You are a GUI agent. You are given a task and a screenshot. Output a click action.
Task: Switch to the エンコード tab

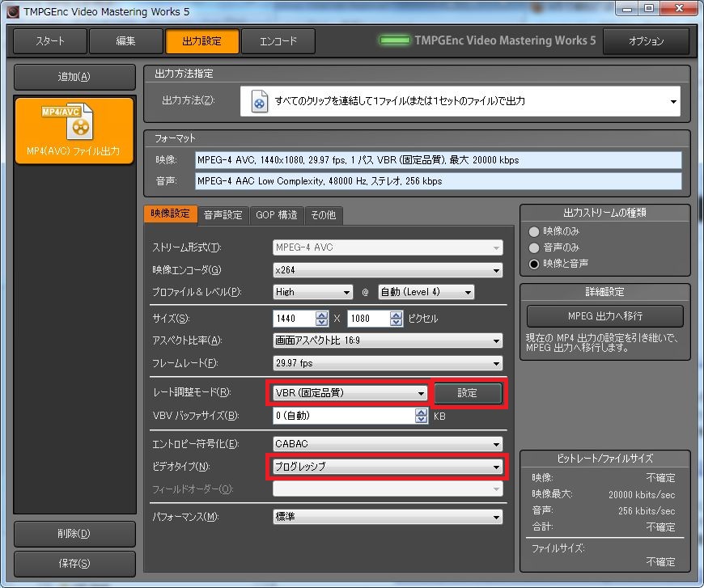pyautogui.click(x=278, y=41)
